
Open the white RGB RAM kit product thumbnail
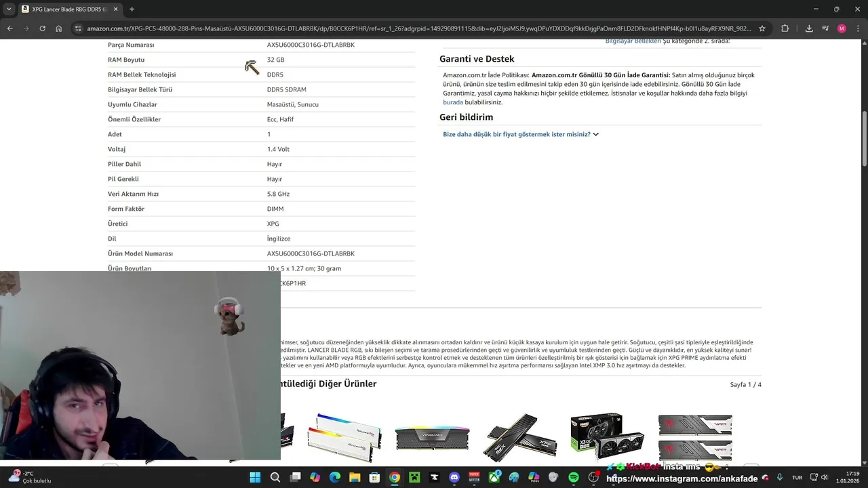point(344,437)
